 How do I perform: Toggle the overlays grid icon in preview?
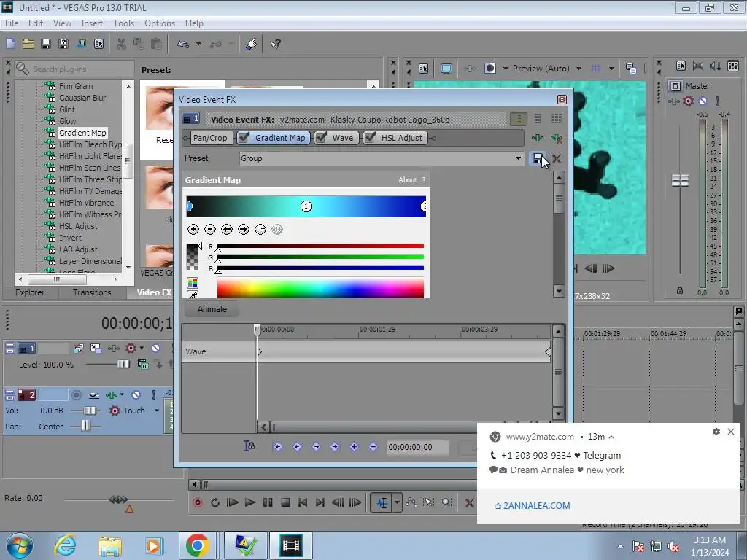[595, 69]
